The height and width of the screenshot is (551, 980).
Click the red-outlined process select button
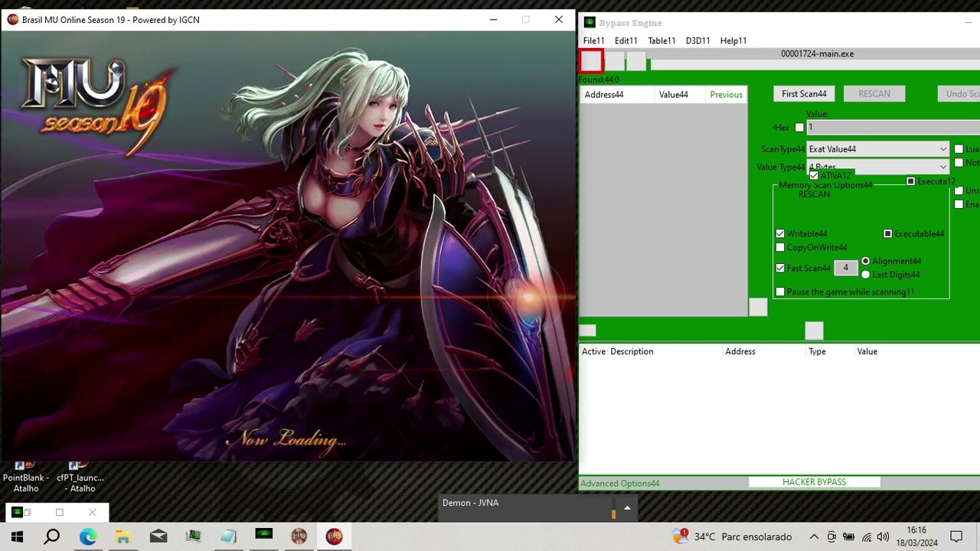pyautogui.click(x=591, y=61)
